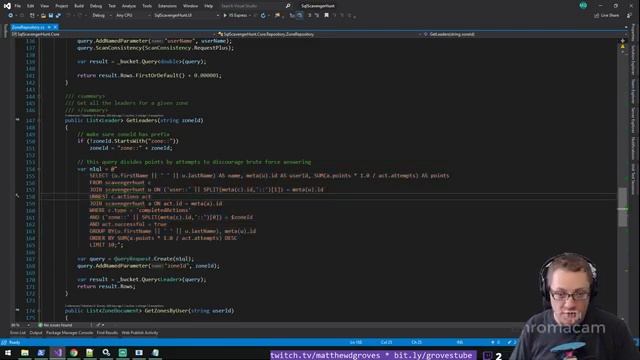The width and height of the screenshot is (640, 360).
Task: Open the Help menu
Action: click(x=209, y=6)
